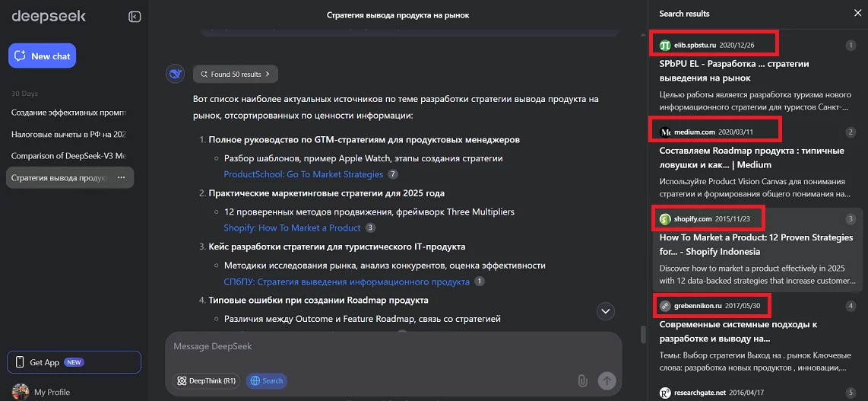
Task: Click citation badge 7
Action: 392,174
